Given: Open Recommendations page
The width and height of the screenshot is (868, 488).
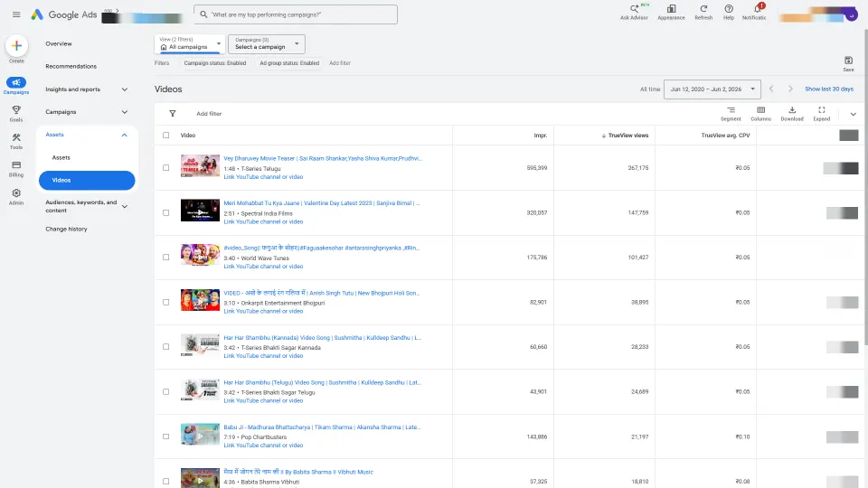Looking at the screenshot, I should [x=71, y=66].
